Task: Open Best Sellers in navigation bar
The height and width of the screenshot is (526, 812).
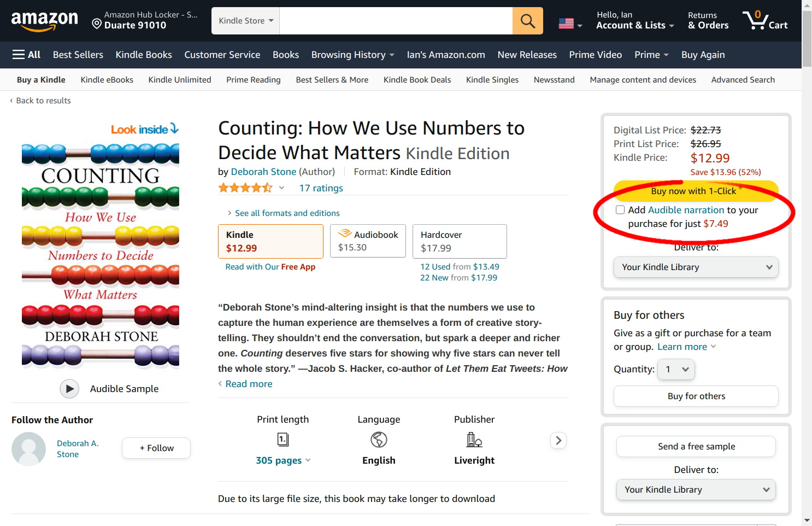Action: tap(78, 55)
